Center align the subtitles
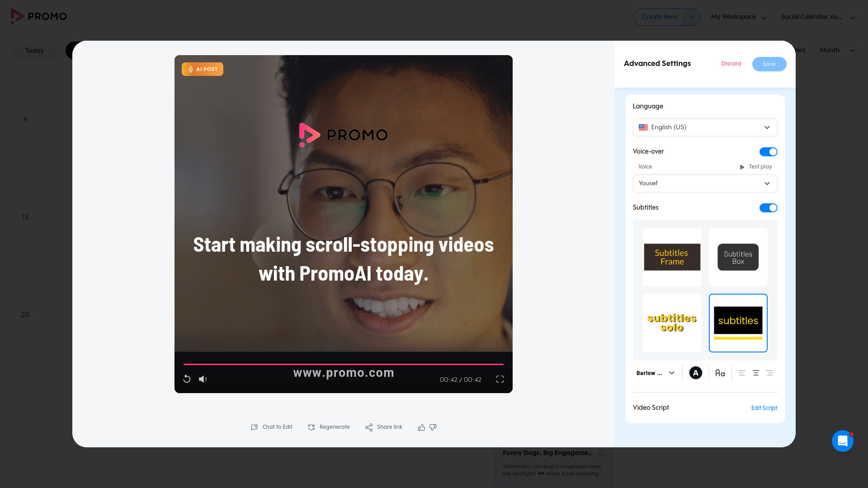Image resolution: width=868 pixels, height=488 pixels. tap(755, 373)
